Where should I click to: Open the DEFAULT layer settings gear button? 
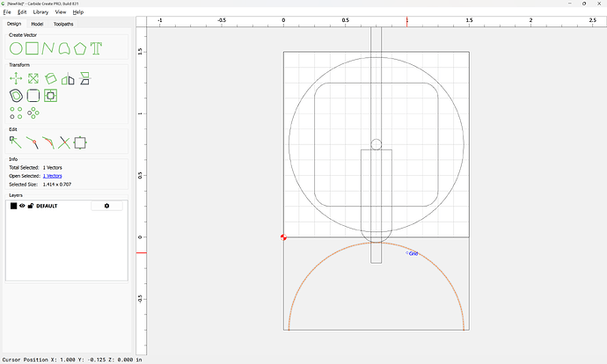coord(106,206)
